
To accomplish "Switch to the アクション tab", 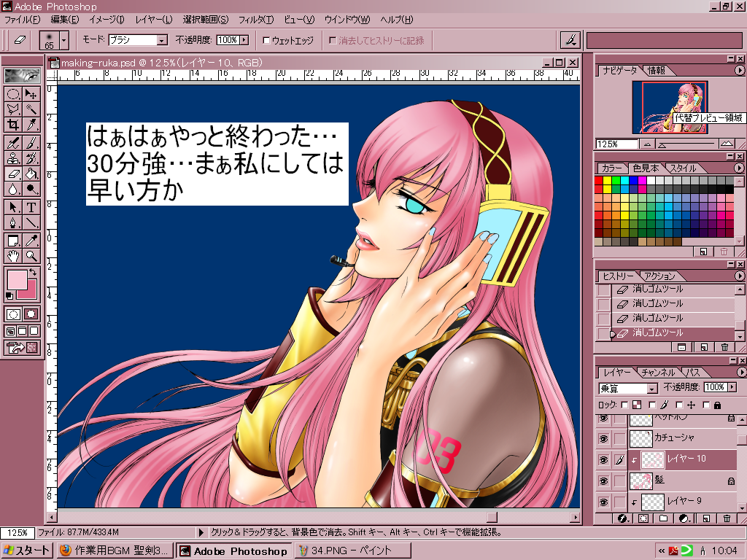I will click(659, 276).
